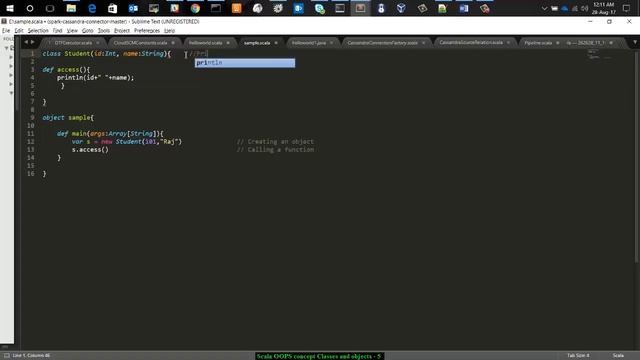This screenshot has width=640, height=360.
Task: Open the tab list dropdown arrow
Action: click(635, 42)
